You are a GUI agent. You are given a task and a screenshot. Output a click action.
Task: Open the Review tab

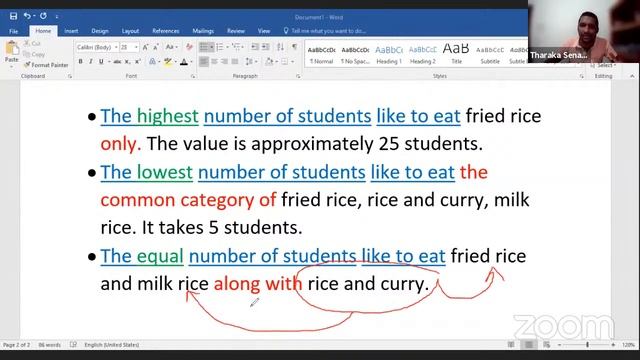[x=236, y=31]
